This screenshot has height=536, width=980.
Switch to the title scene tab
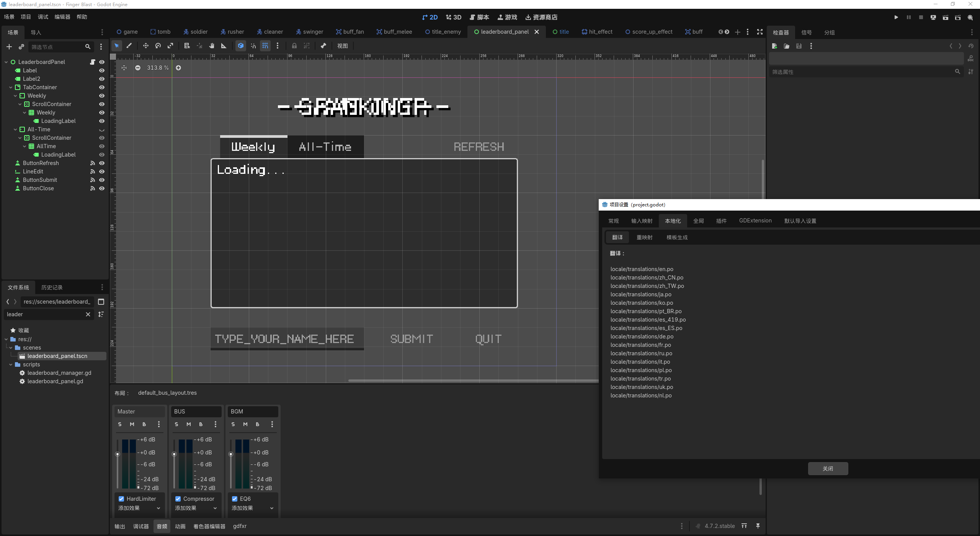coord(560,32)
